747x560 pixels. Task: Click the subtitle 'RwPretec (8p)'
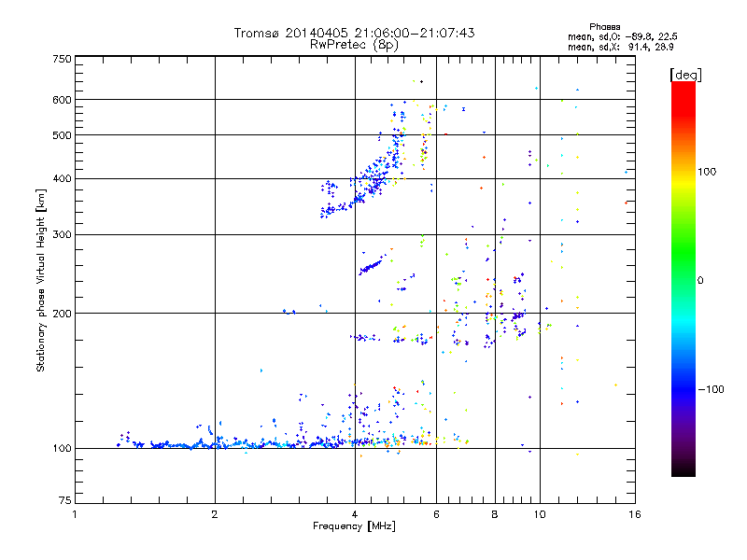pyautogui.click(x=354, y=45)
